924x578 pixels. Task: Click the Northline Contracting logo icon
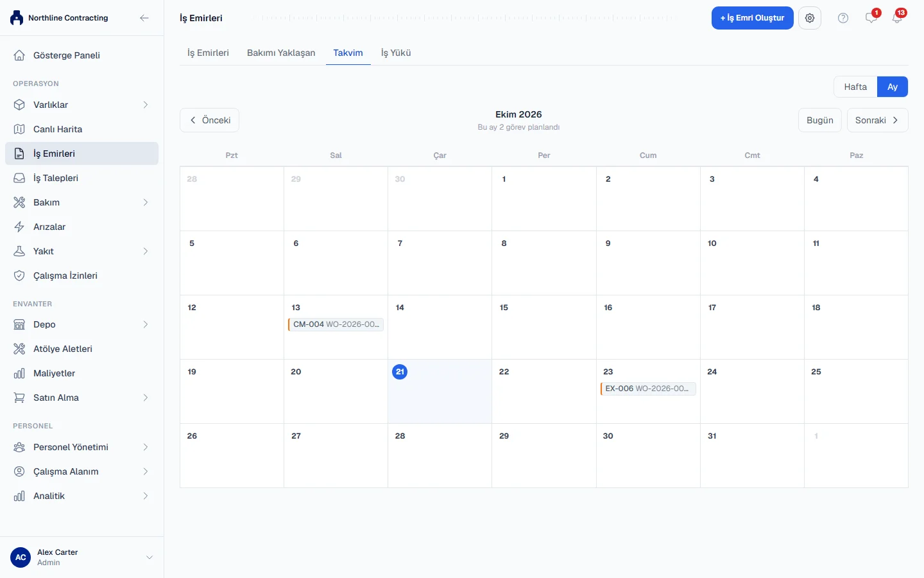pos(17,18)
